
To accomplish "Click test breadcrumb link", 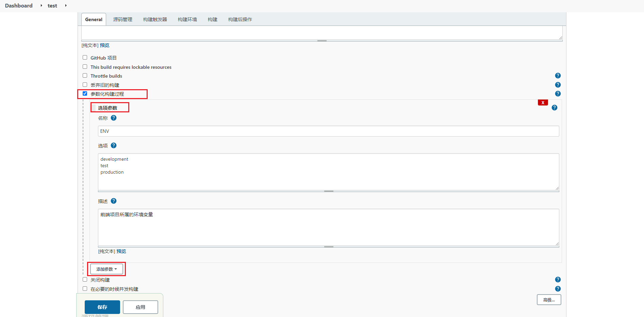I will [52, 5].
